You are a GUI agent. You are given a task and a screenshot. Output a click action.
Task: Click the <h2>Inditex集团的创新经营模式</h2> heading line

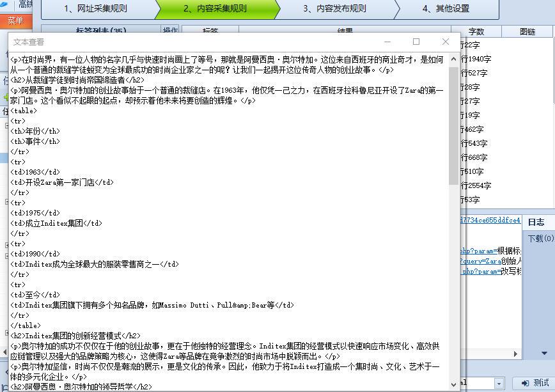[x=75, y=336]
